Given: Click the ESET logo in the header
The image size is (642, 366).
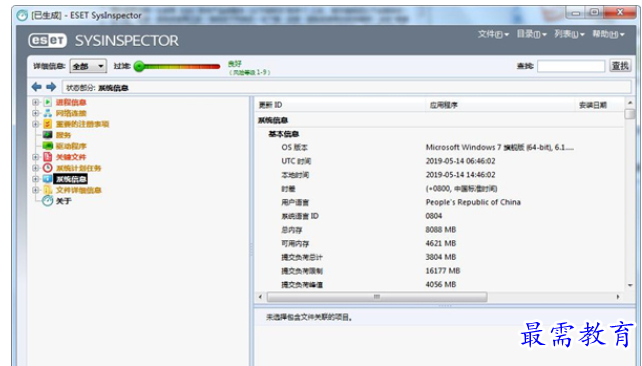Looking at the screenshot, I should 47,40.
